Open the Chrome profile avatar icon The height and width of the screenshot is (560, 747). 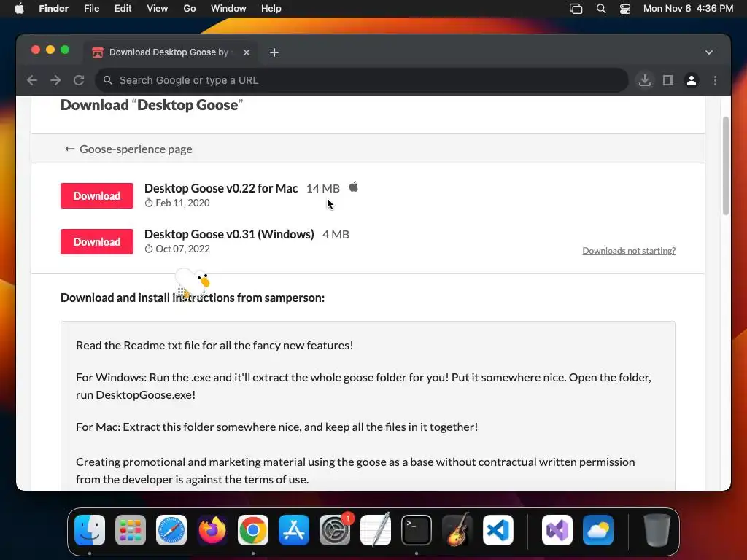692,80
